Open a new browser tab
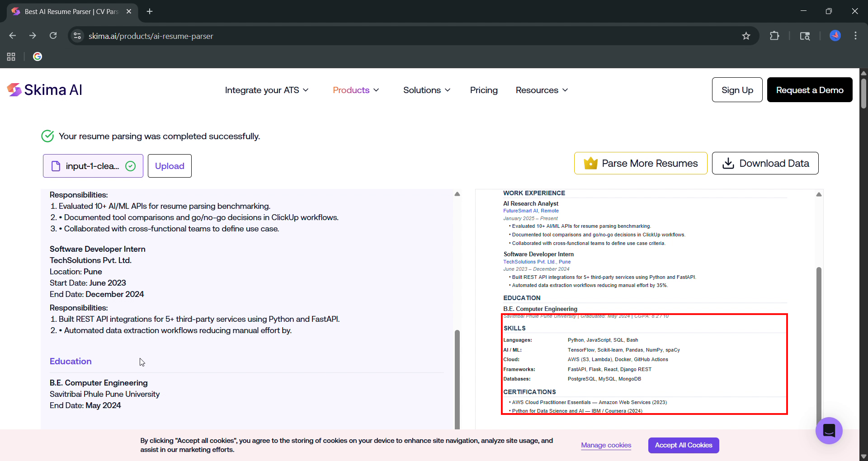 [150, 11]
